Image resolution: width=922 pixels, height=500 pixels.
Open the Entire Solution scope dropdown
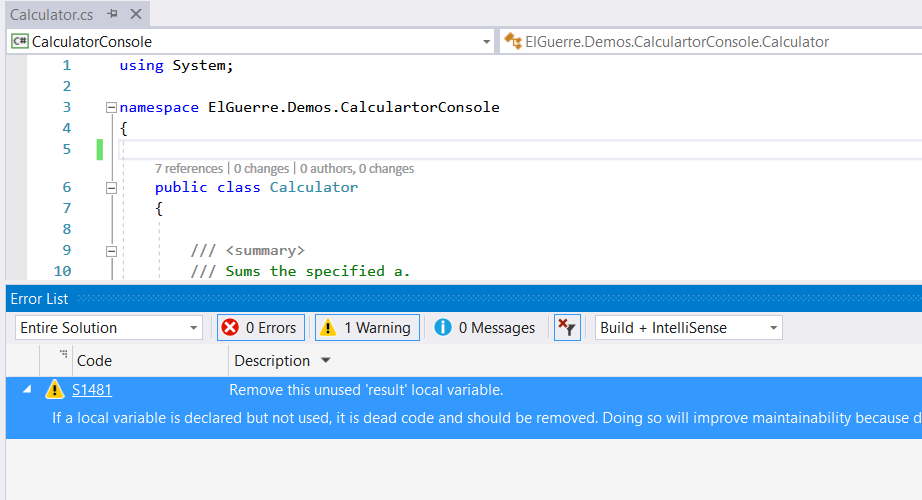click(109, 328)
